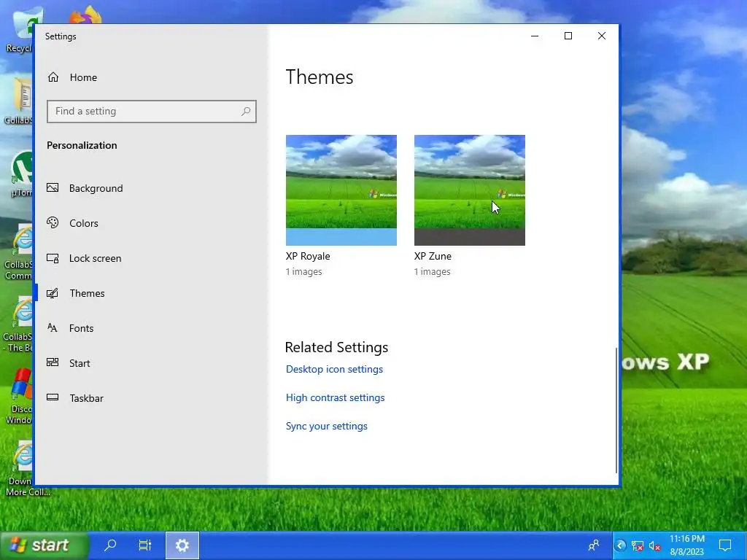This screenshot has width=747, height=560.
Task: Maximize the Settings window
Action: tap(568, 36)
